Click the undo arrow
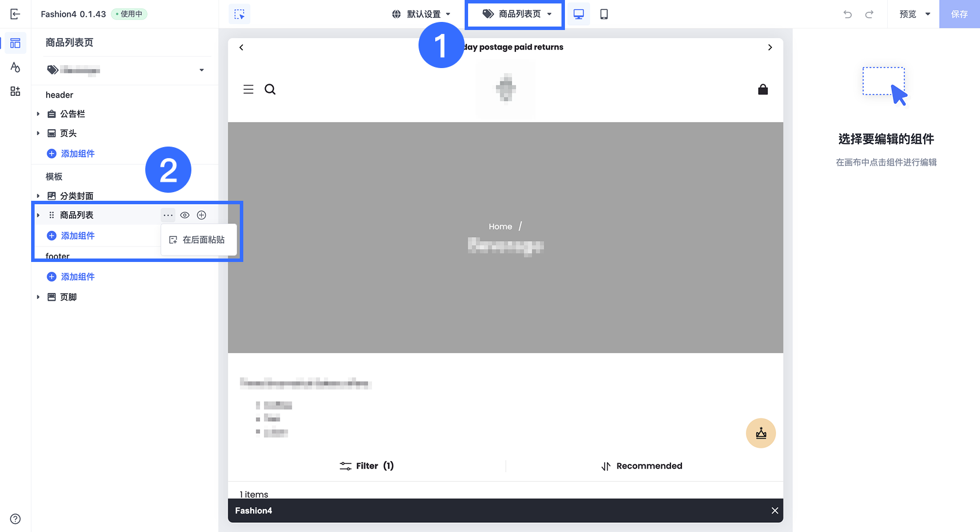980x532 pixels. [x=847, y=14]
